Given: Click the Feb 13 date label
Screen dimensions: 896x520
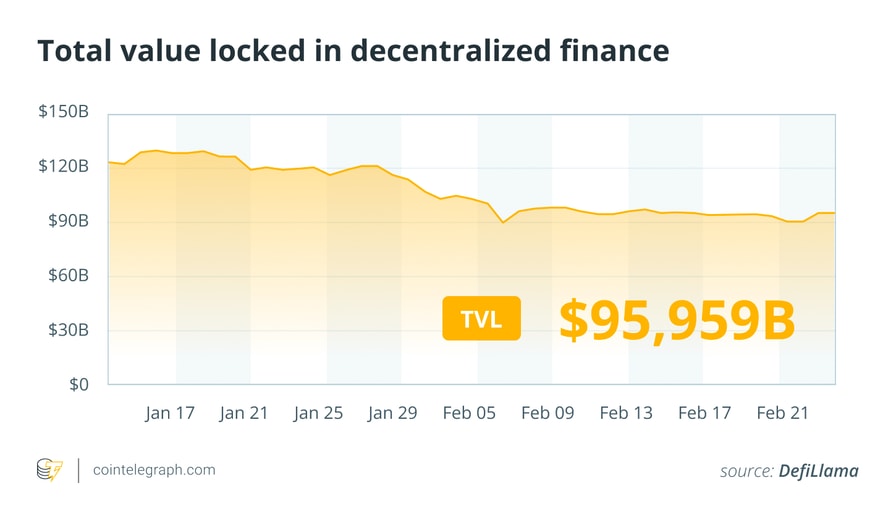Looking at the screenshot, I should pyautogui.click(x=625, y=412).
